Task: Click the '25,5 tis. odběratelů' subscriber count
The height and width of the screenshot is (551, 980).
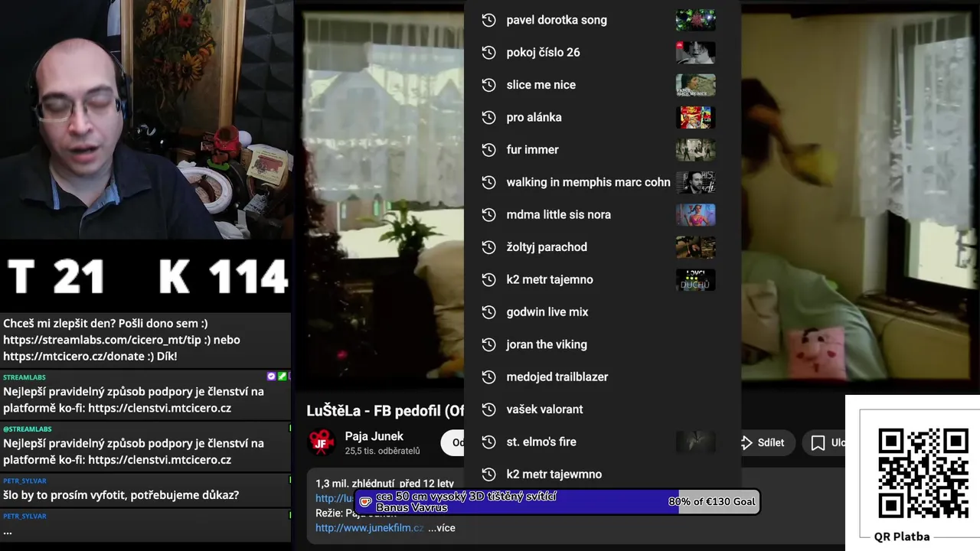Action: click(x=382, y=451)
